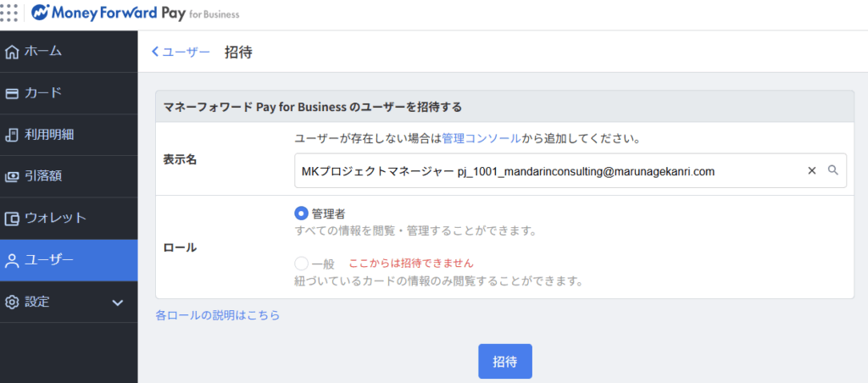This screenshot has height=383, width=868.
Task: Go back via the ユーザー breadcrumb chevron
Action: coord(155,53)
